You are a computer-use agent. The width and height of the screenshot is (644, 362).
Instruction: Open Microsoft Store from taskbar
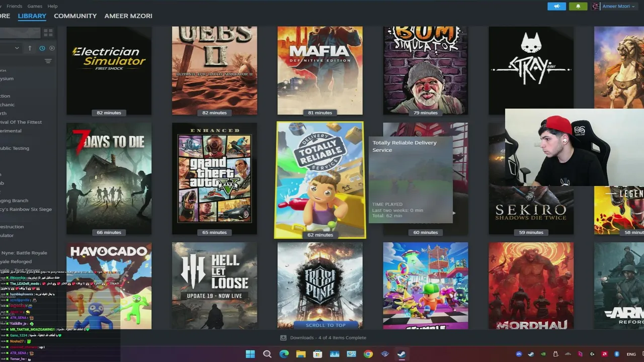317,354
